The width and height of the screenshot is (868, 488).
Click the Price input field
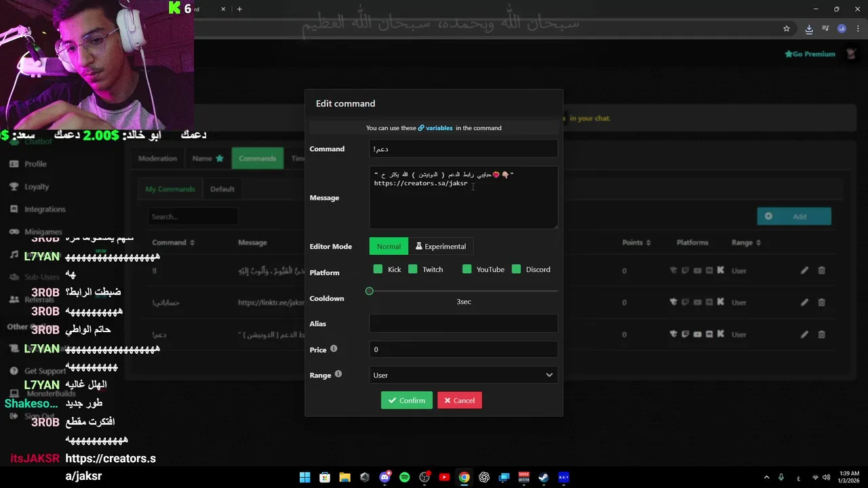point(464,349)
